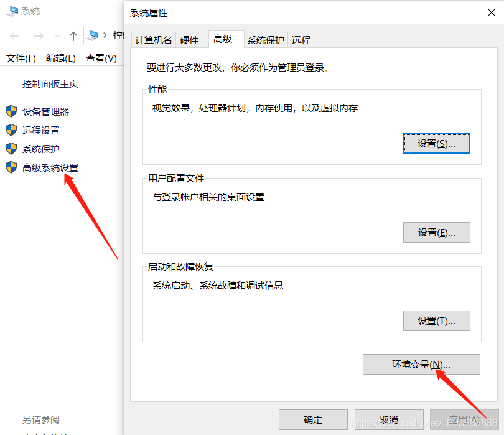This screenshot has width=504, height=435.
Task: Switch to 系统保护 tab in dialog
Action: [x=266, y=40]
